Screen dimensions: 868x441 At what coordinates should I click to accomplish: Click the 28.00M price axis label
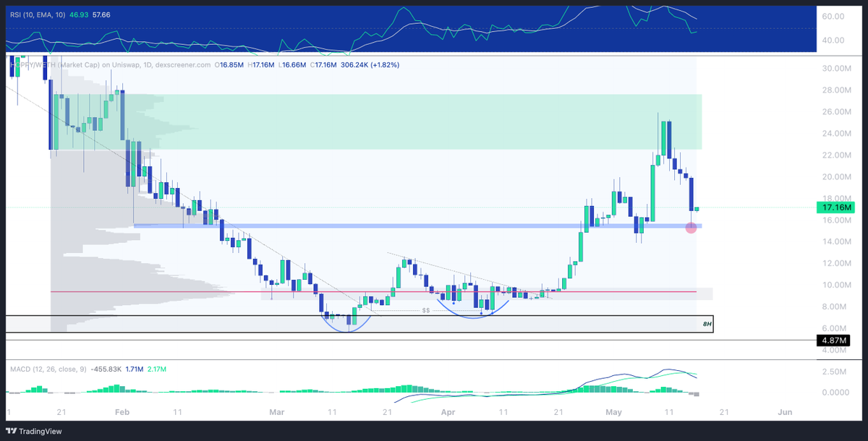coord(838,90)
